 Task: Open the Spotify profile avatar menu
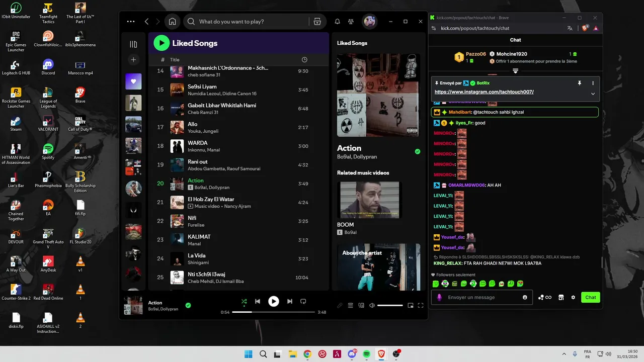370,21
